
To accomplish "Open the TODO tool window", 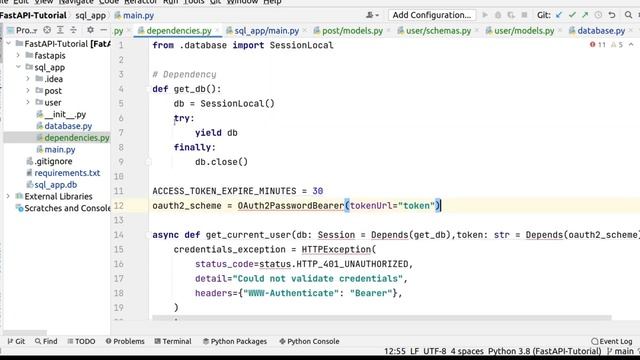I will click(x=81, y=341).
